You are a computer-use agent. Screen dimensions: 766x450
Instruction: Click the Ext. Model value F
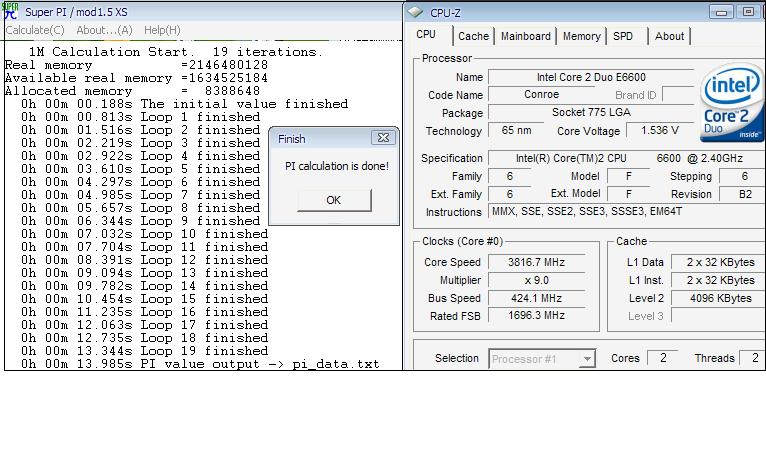pyautogui.click(x=629, y=194)
